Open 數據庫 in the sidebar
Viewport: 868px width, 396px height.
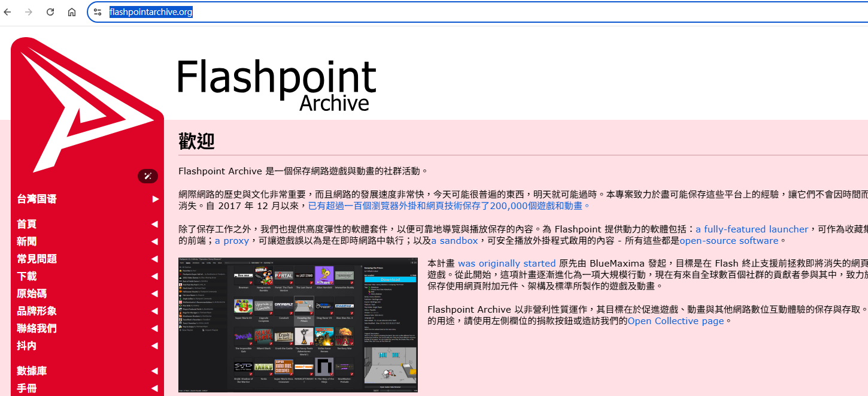(x=87, y=371)
